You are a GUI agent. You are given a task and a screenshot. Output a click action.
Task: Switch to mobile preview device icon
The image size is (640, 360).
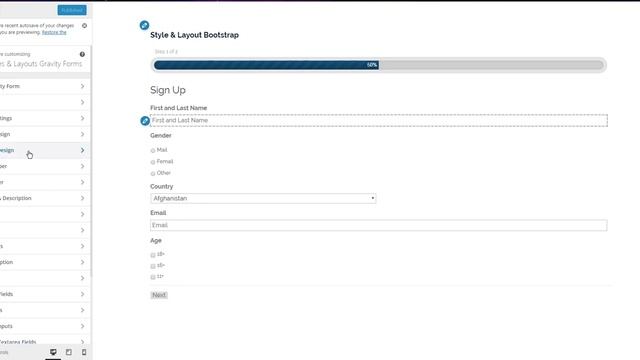[84, 352]
